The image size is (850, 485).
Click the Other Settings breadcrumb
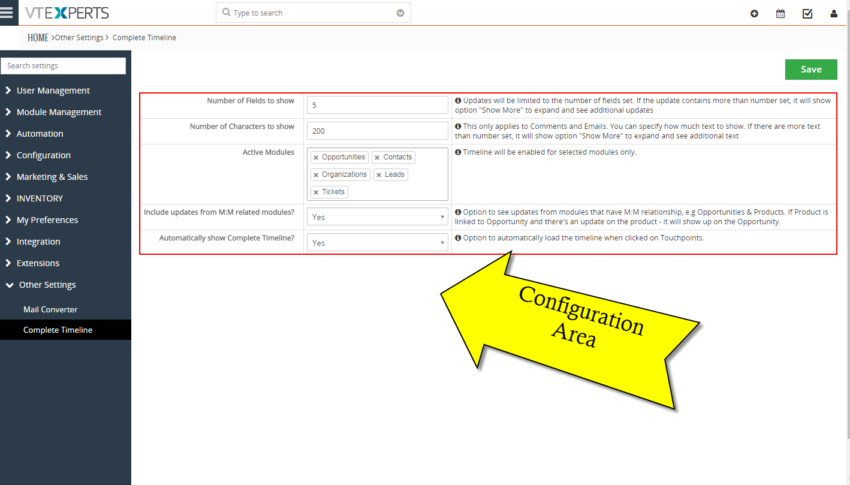pos(79,37)
